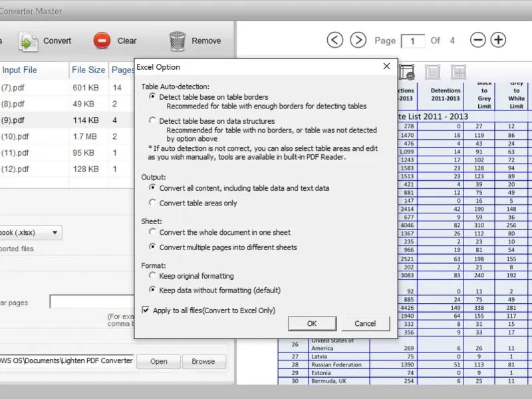Click Cancel in Excel Option dialog
This screenshot has width=532, height=399.
(x=365, y=324)
